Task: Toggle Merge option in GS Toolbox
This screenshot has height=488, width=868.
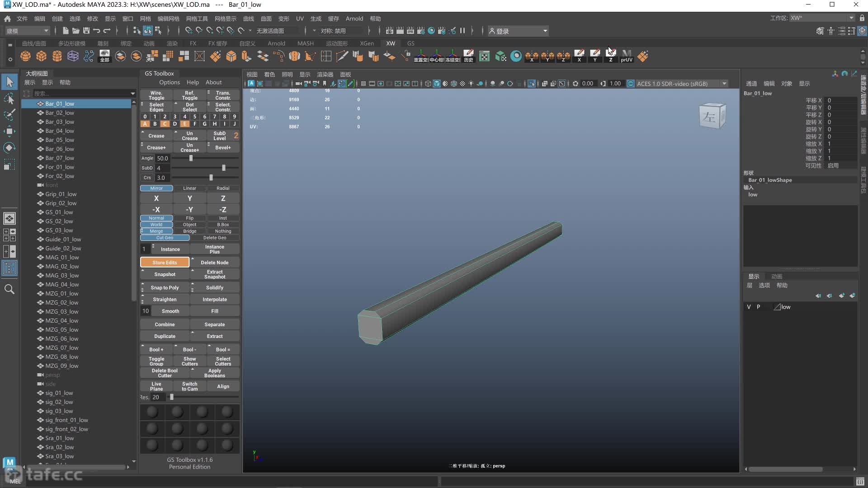Action: tap(156, 231)
